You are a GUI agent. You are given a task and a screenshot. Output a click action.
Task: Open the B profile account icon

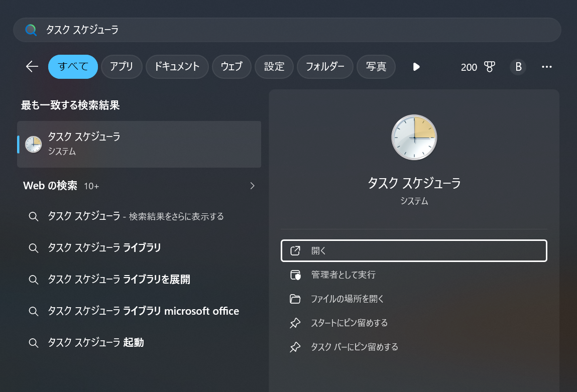[x=518, y=67]
